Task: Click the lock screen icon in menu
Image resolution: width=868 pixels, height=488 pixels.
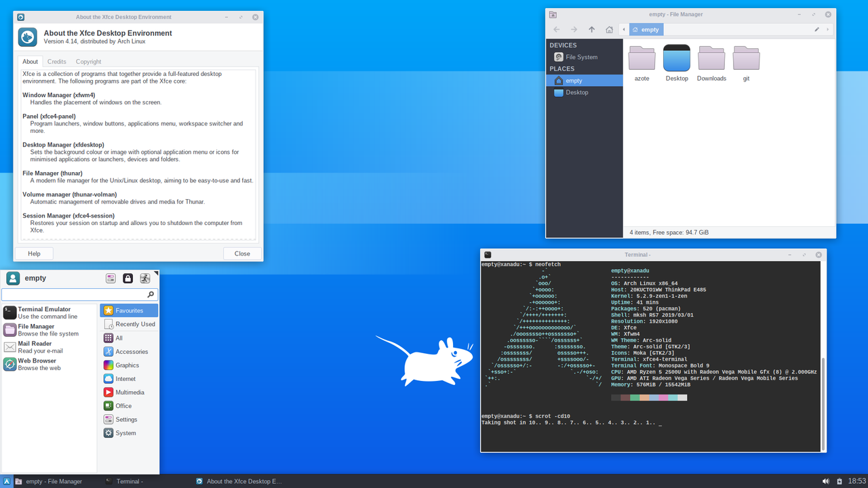Action: (127, 278)
